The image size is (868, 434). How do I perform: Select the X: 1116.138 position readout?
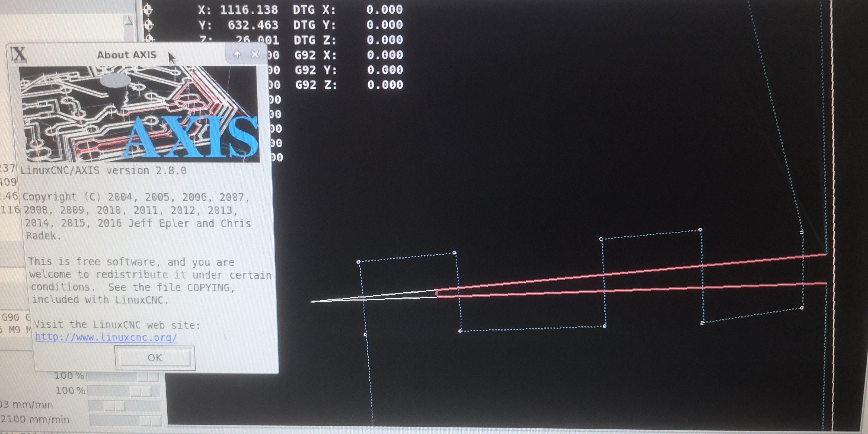[x=238, y=10]
